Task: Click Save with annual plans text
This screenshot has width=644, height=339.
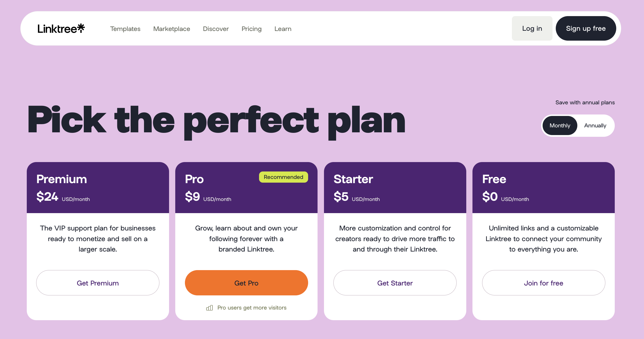Action: tap(585, 103)
